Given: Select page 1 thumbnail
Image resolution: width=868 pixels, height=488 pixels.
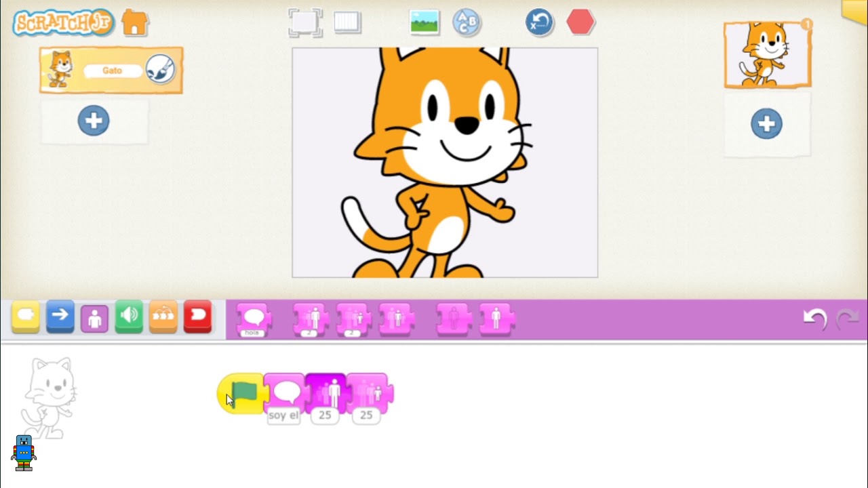Looking at the screenshot, I should tap(768, 55).
